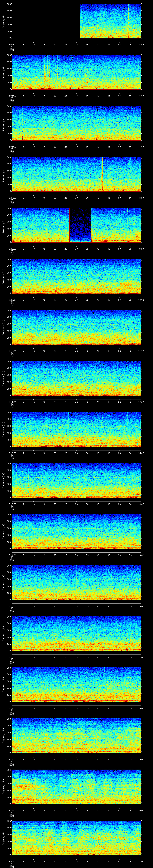Choose the spectrogram panel starting at 8:11:00
Image resolution: width=153 pixels, height=868 pixels.
pyautogui.click(x=77, y=378)
